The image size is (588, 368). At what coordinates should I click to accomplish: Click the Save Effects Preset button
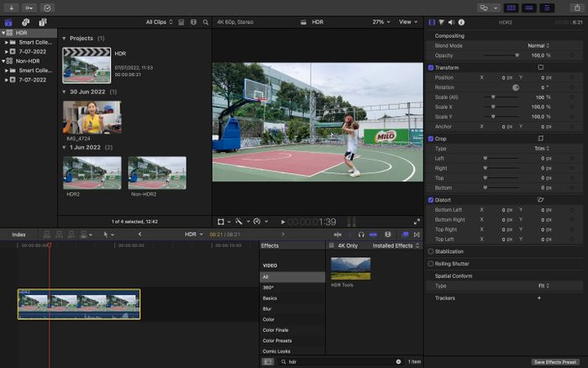(557, 362)
